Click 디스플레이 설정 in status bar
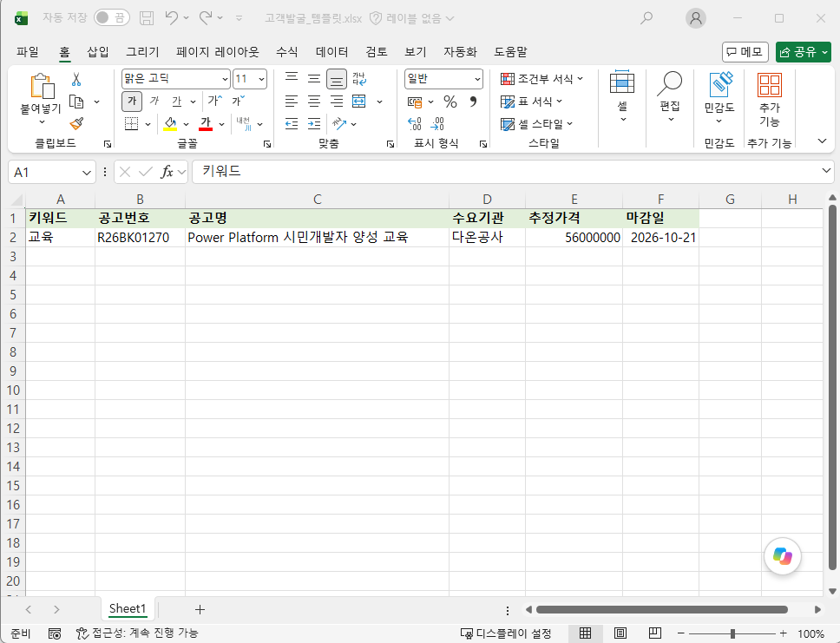 click(x=506, y=633)
